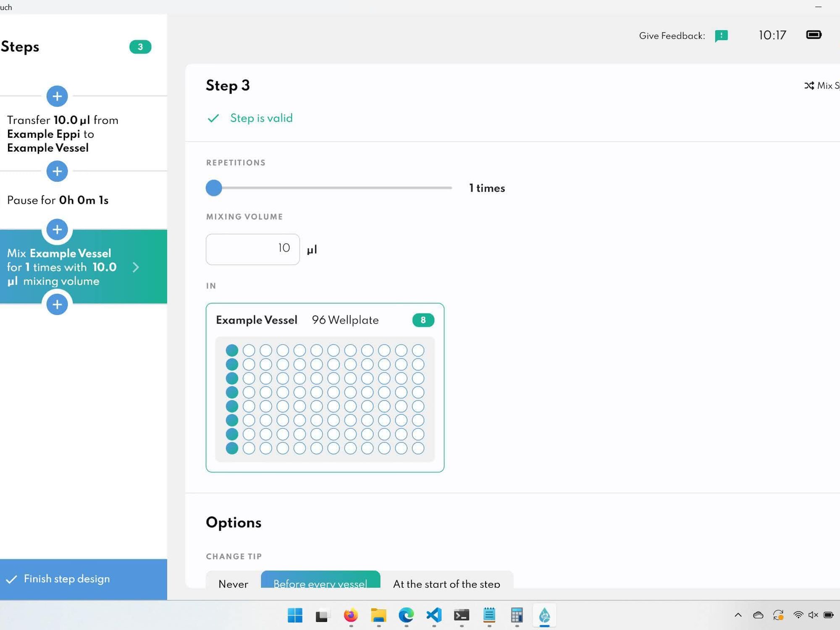Open Visual Studio Code from the taskbar
This screenshot has height=630, width=840.
pos(434,615)
